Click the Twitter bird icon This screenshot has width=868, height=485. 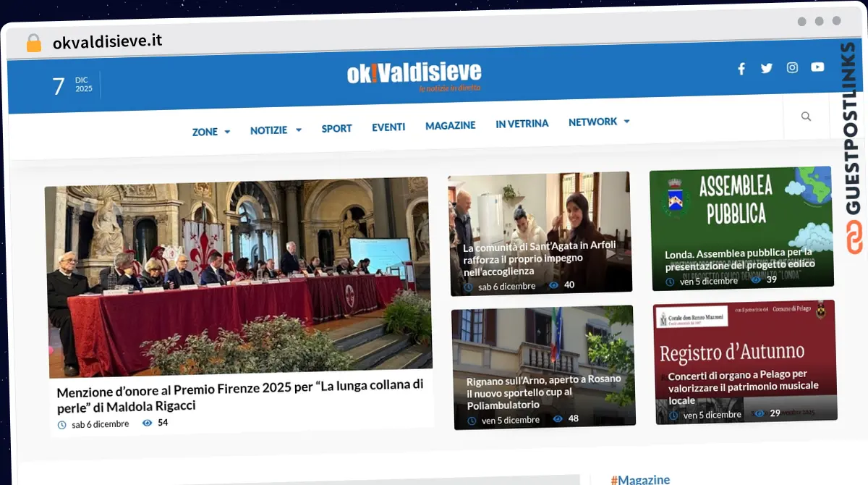(766, 68)
